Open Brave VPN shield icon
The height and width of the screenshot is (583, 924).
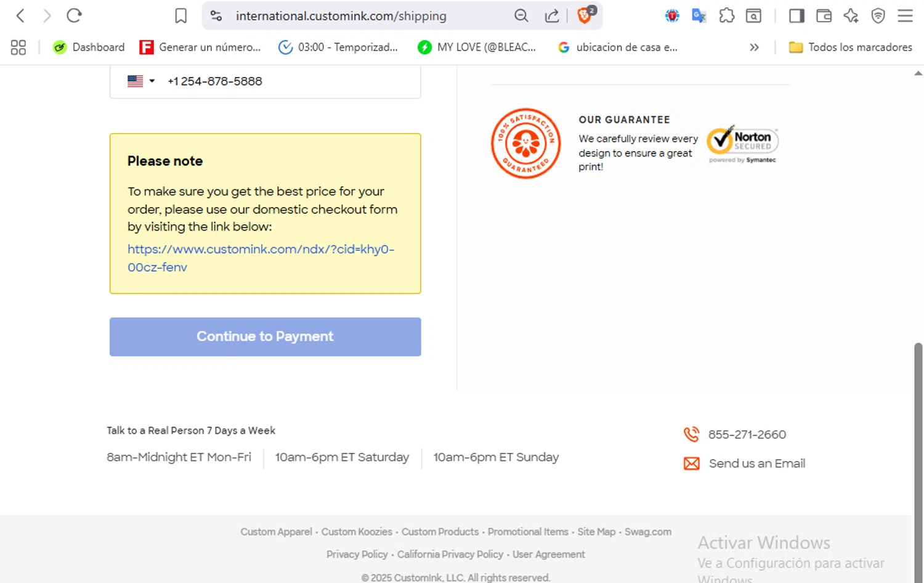click(x=878, y=15)
